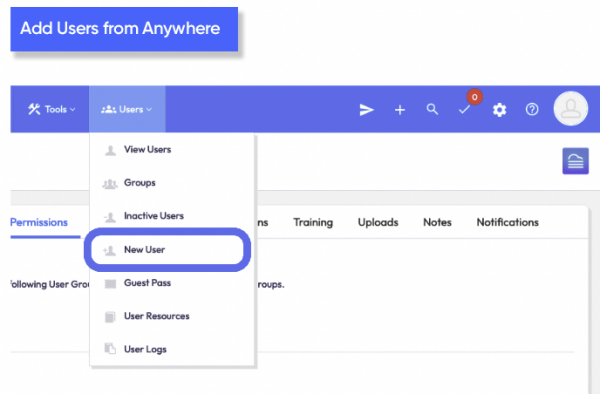This screenshot has width=600, height=394.
Task: Open Inactive Users menu entry
Action: point(172,216)
